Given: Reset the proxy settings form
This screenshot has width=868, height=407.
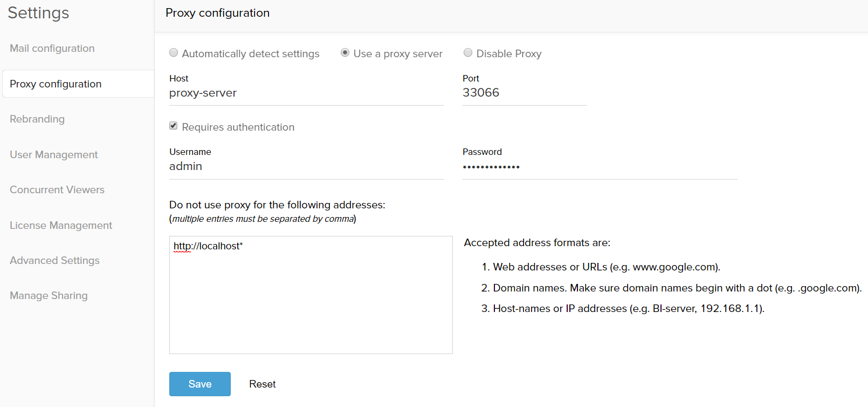Looking at the screenshot, I should pyautogui.click(x=263, y=384).
